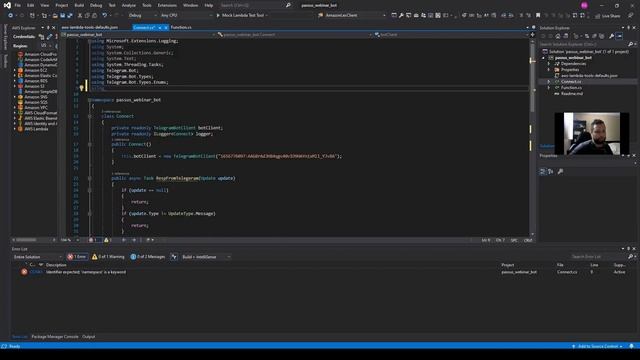The image size is (640, 360).
Task: Switch to Package Manager Console tab
Action: click(x=55, y=337)
